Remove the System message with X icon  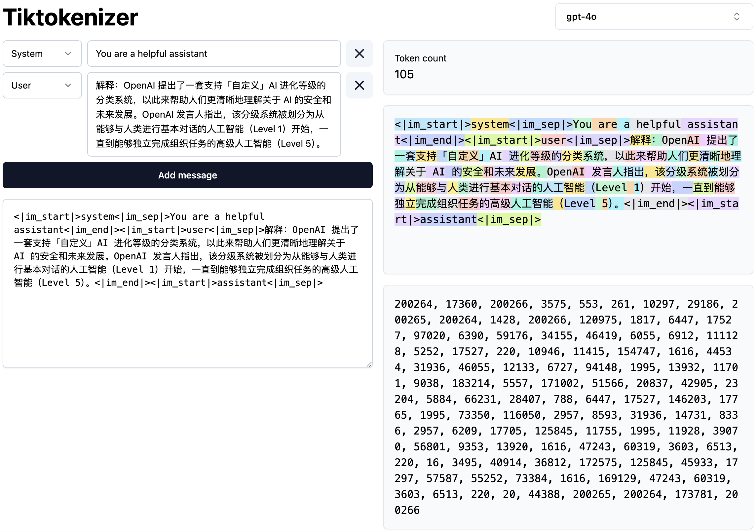[x=359, y=54]
